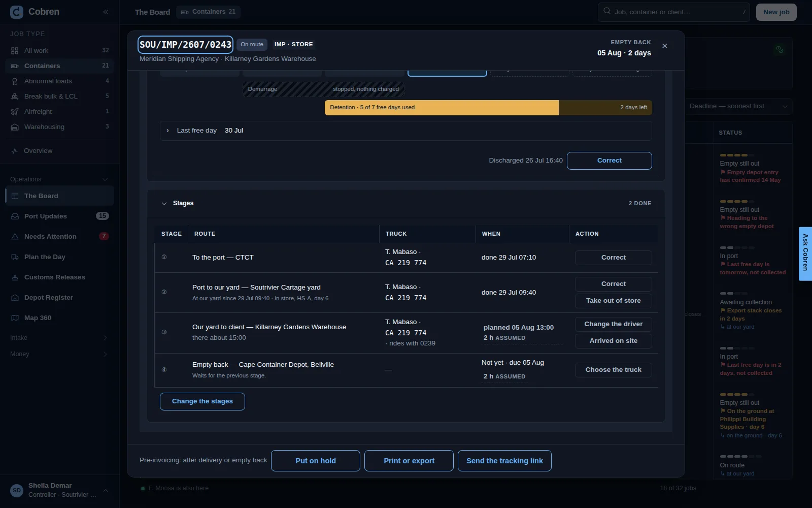
Task: Open Needs Attention list
Action: [x=59, y=236]
